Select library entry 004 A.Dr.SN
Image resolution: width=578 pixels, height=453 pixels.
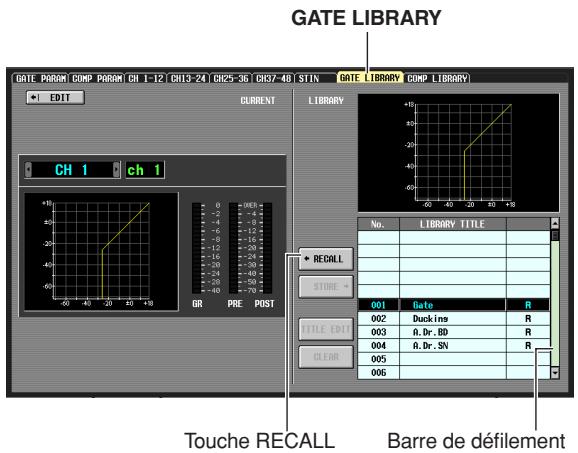pyautogui.click(x=453, y=346)
